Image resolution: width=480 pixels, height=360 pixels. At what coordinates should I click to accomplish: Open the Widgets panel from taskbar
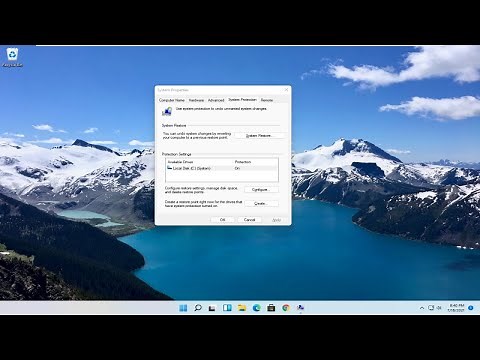pos(227,308)
